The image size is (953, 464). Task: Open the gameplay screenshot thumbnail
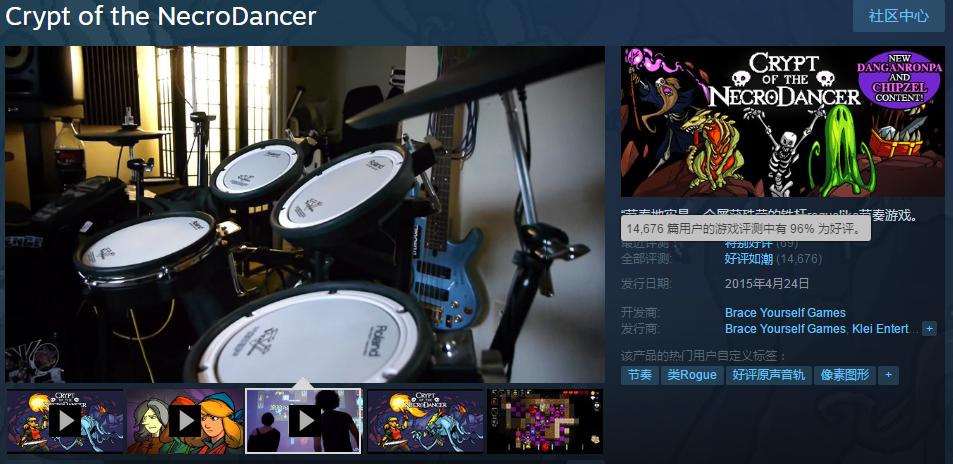point(545,421)
